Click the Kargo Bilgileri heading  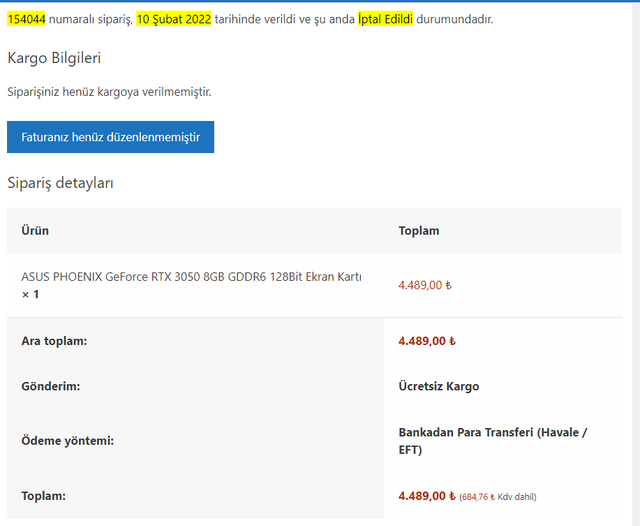54,58
